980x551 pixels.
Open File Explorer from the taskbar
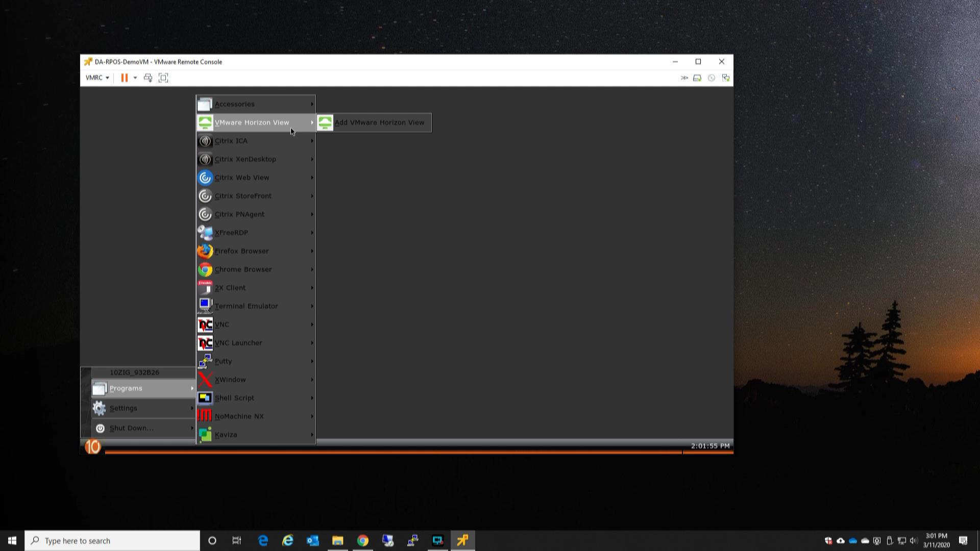coord(338,541)
